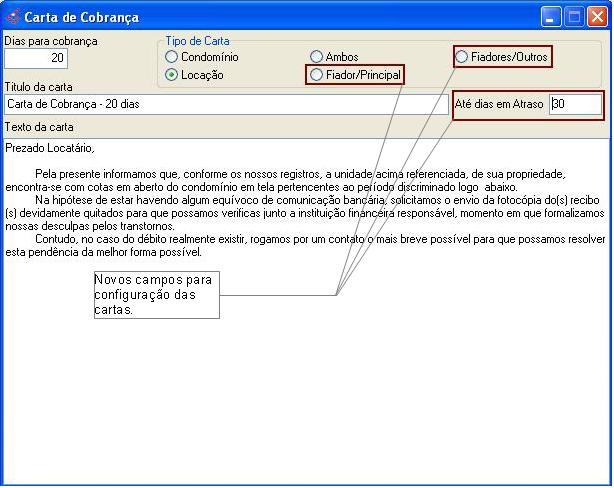Enable the Fiadores/Outros radio option
The width and height of the screenshot is (614, 488).
coord(461,58)
